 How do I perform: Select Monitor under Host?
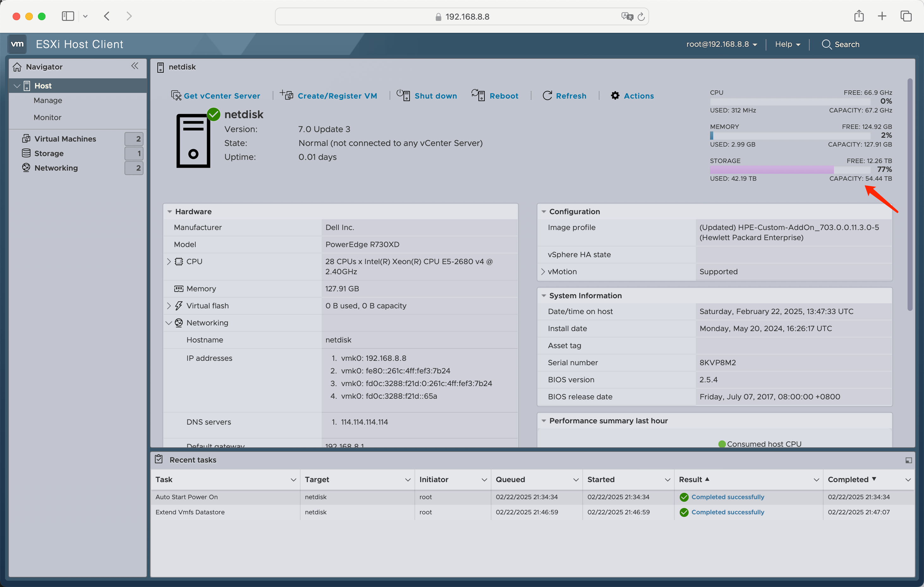coord(47,118)
